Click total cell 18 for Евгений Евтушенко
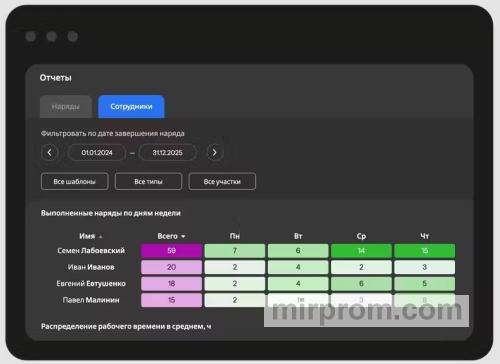The image size is (500, 364). coord(171,284)
